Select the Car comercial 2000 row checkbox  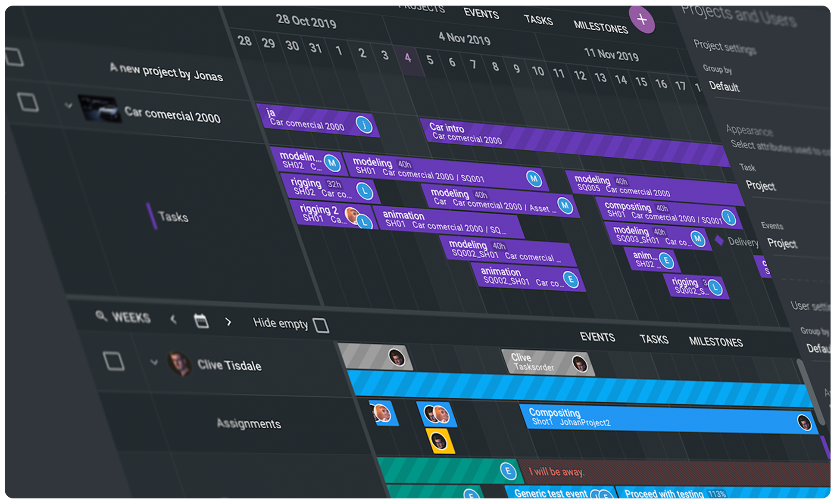click(28, 102)
